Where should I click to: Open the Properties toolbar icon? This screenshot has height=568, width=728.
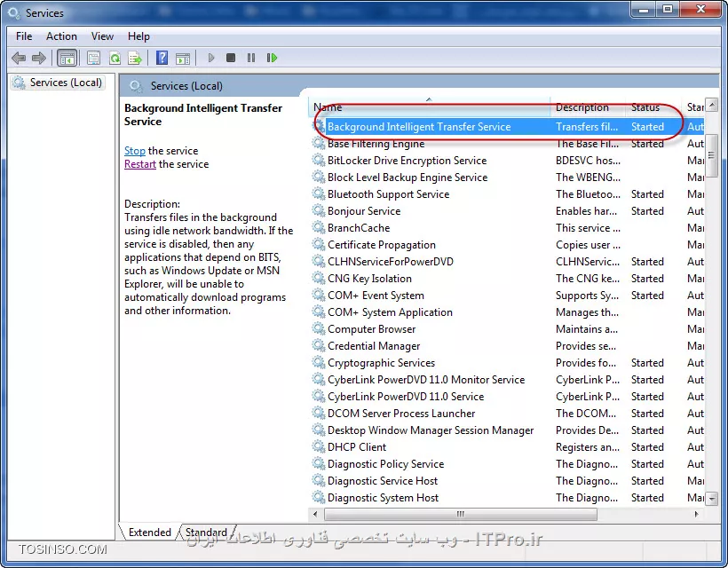coord(94,58)
